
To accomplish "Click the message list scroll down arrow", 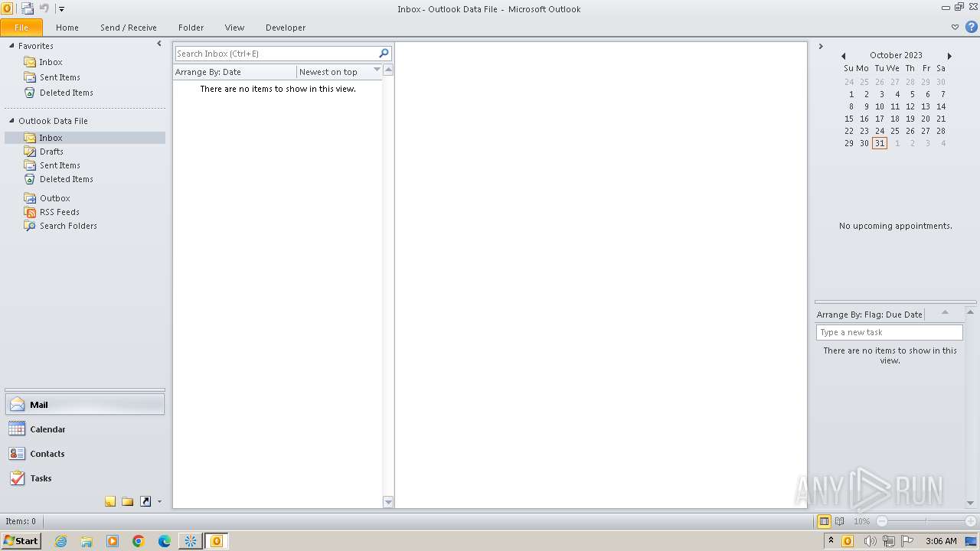I will click(388, 502).
